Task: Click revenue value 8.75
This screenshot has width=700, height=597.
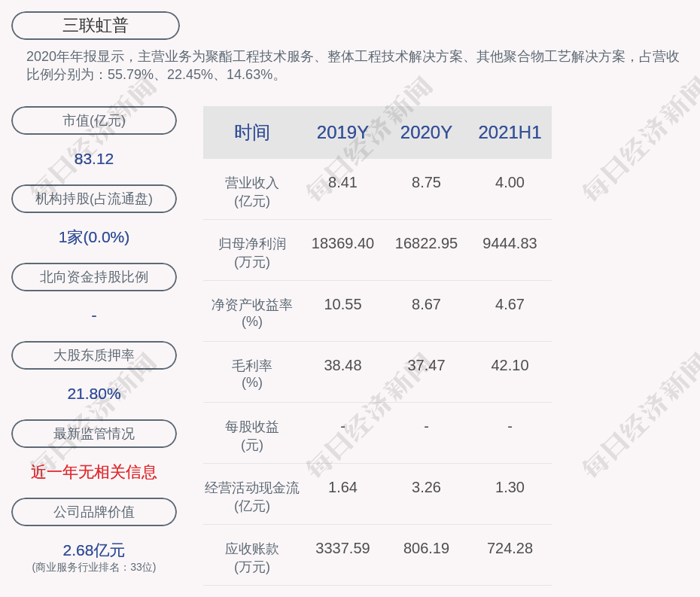Action: (x=426, y=183)
